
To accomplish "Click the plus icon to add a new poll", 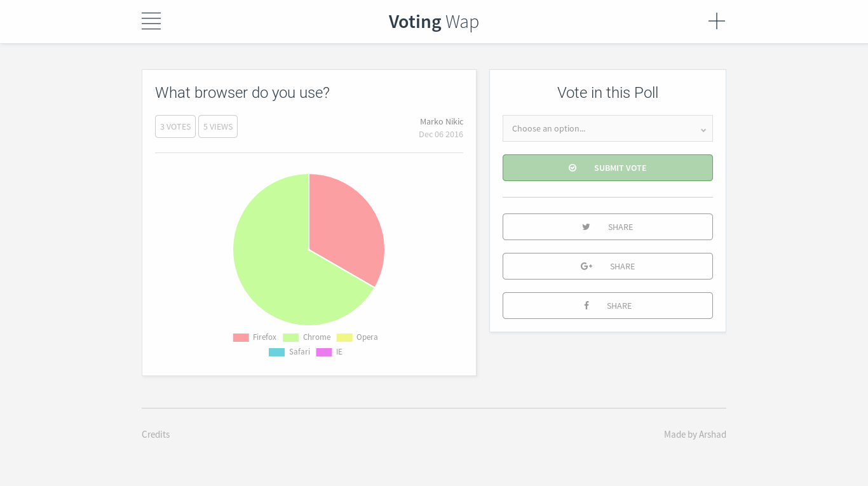I will pyautogui.click(x=717, y=21).
